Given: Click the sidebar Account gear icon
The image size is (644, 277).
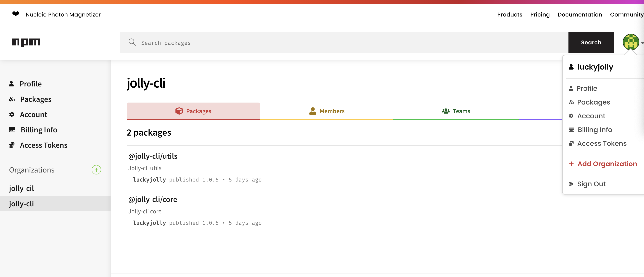Looking at the screenshot, I should [x=12, y=114].
